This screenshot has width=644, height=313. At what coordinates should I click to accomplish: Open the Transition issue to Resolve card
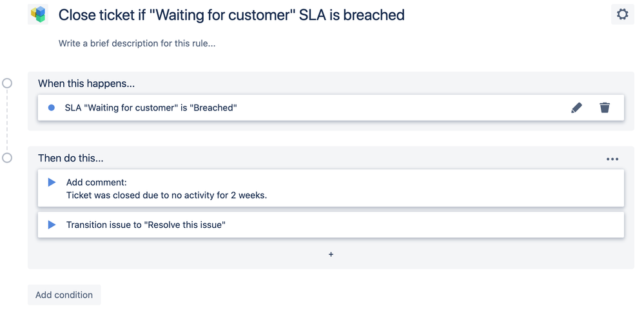(331, 225)
